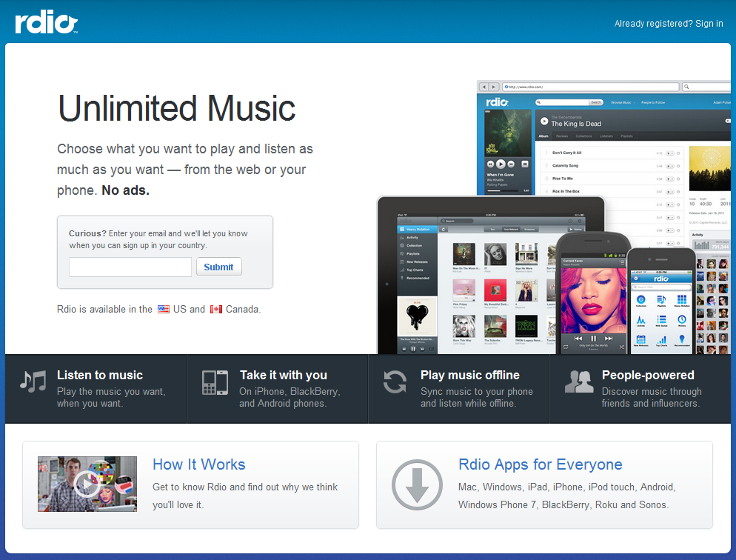Click the "Take it with you" feature title
Viewport: 736px width, 560px height.
point(284,375)
